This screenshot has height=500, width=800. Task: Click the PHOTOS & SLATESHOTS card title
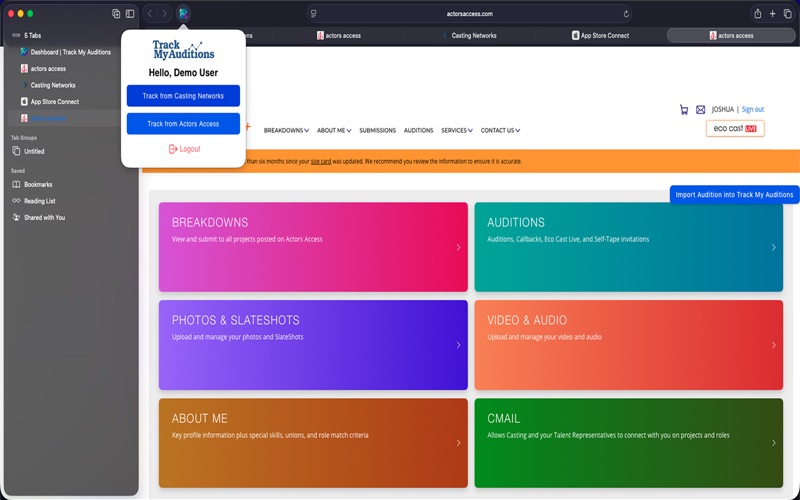click(x=235, y=320)
